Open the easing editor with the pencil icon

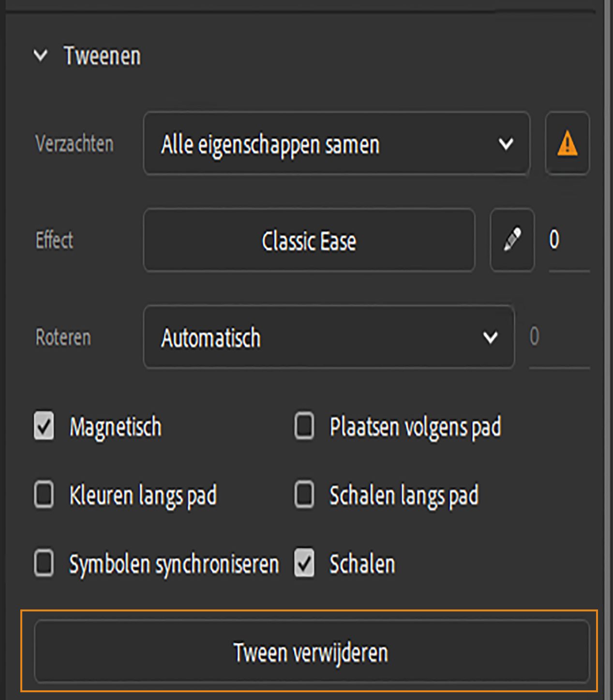(x=512, y=239)
